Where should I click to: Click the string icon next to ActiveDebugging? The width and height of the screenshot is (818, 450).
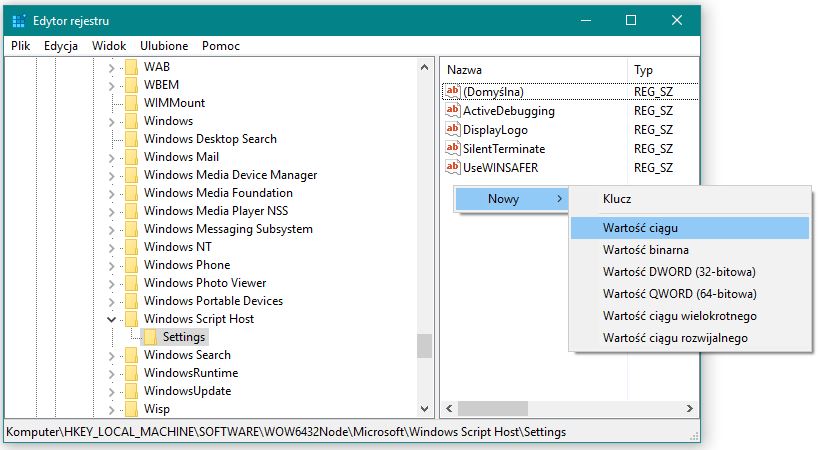[x=452, y=111]
